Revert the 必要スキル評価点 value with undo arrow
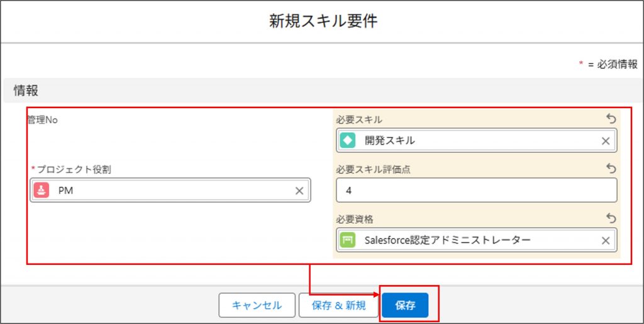 click(x=609, y=169)
